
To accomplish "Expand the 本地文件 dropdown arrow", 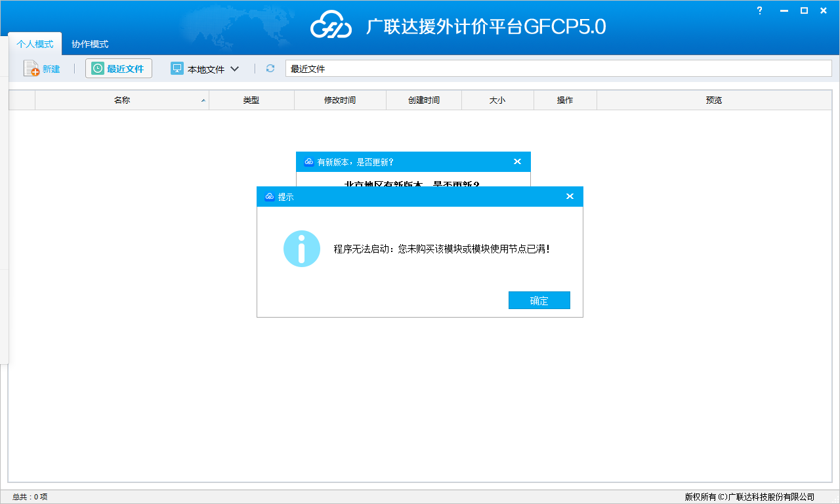I will pos(234,69).
